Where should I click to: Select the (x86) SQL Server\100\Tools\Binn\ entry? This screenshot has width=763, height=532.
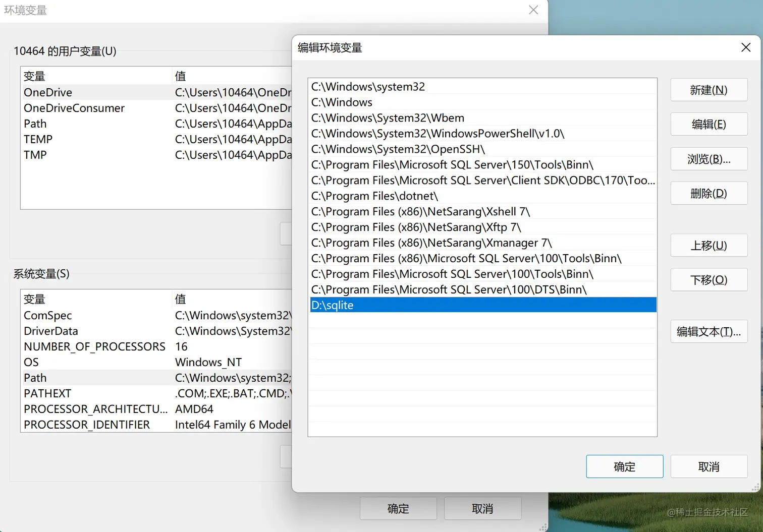coord(483,259)
